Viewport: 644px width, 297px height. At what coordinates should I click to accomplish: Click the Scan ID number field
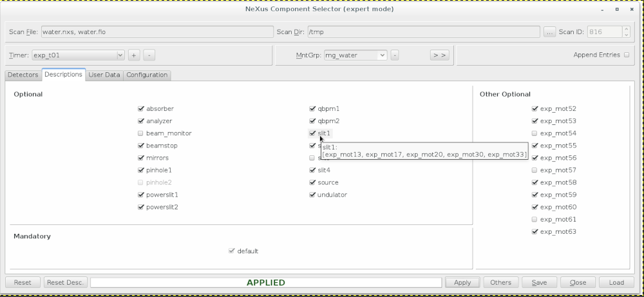click(605, 32)
